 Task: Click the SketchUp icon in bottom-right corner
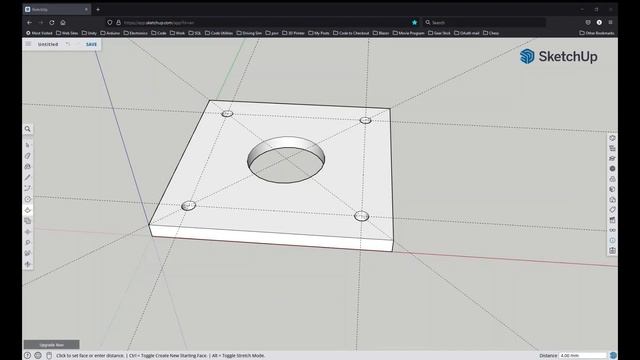[x=613, y=356]
